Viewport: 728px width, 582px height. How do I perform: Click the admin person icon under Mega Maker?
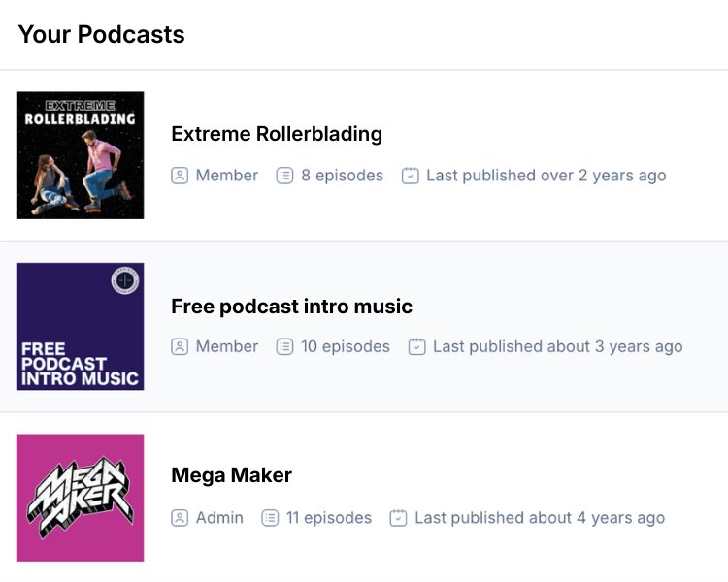click(x=180, y=518)
